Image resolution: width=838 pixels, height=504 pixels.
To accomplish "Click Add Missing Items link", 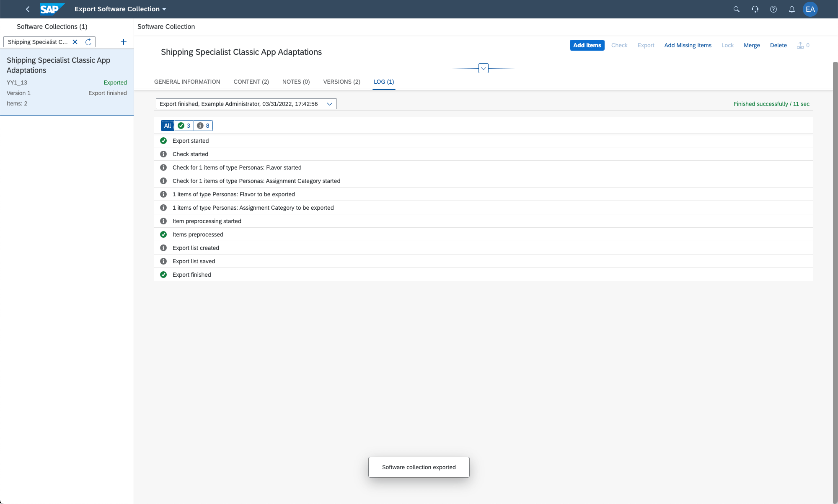I will [688, 45].
